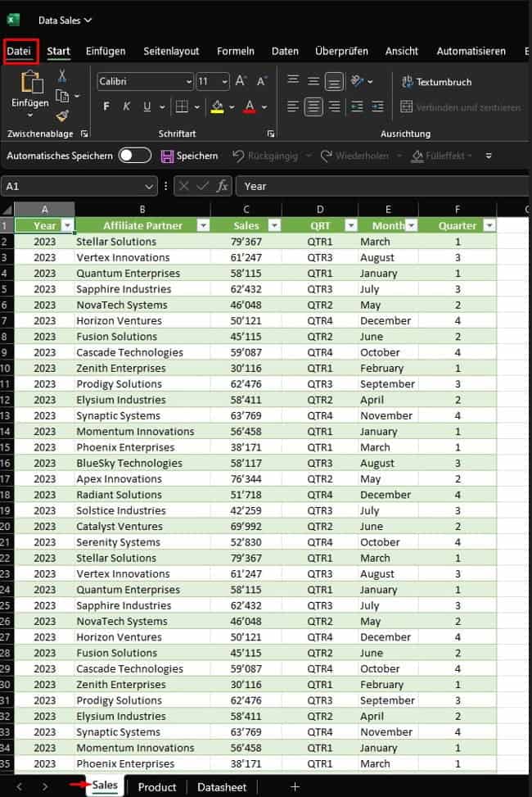532x797 pixels.
Task: Click the increase font size icon
Action: 241,81
